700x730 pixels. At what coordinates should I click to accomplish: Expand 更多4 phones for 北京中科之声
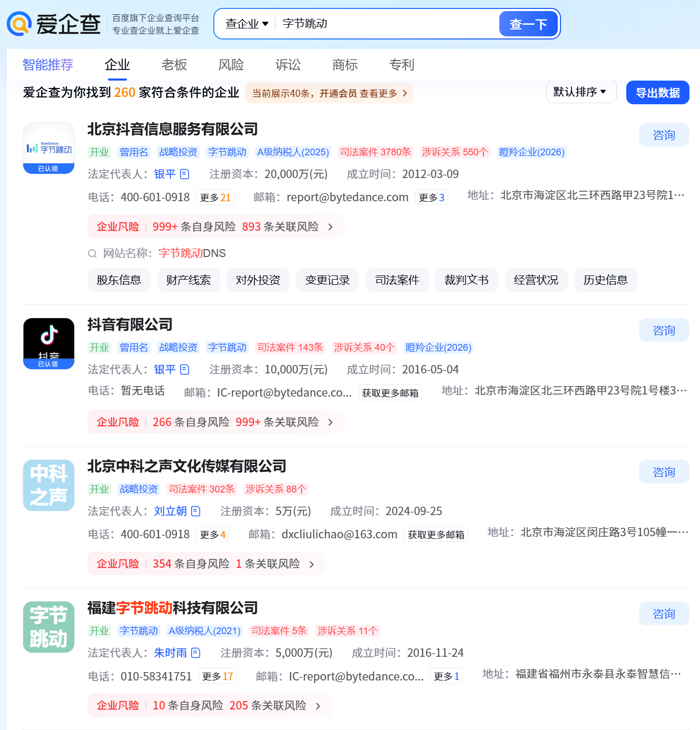(213, 535)
